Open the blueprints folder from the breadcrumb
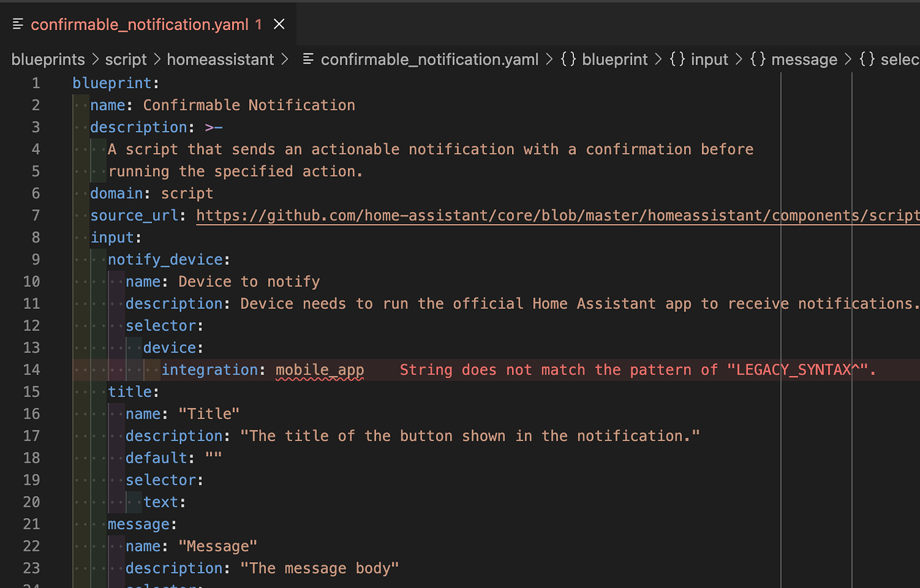The width and height of the screenshot is (920, 588). coord(47,59)
